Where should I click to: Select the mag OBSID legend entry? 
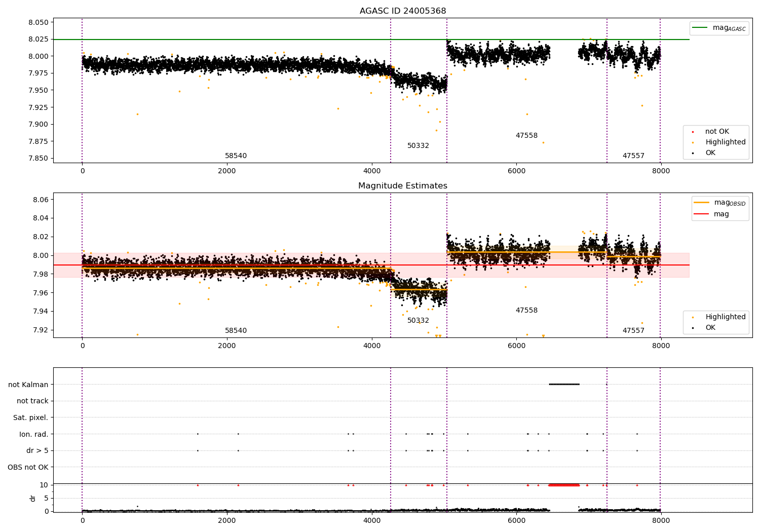pyautogui.click(x=720, y=203)
